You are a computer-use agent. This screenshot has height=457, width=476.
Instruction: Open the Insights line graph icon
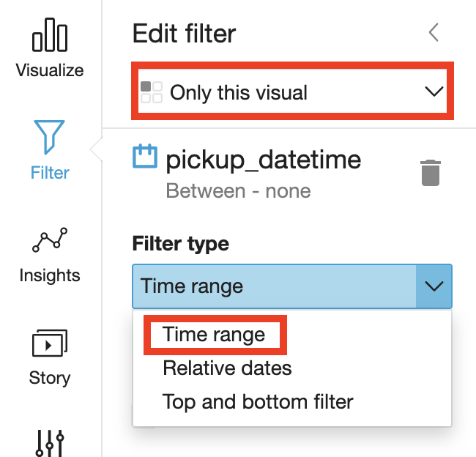50,239
